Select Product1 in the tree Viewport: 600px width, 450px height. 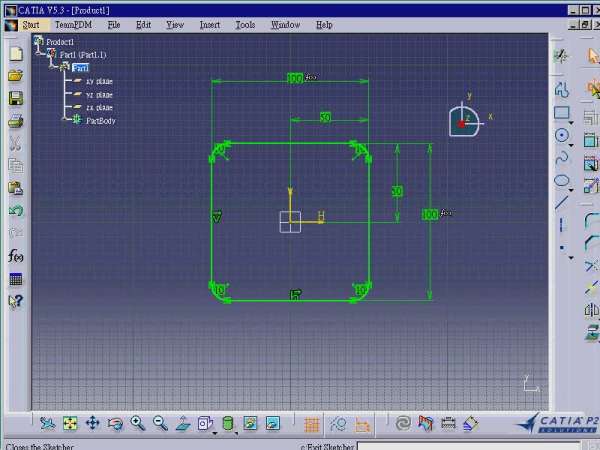(x=60, y=42)
